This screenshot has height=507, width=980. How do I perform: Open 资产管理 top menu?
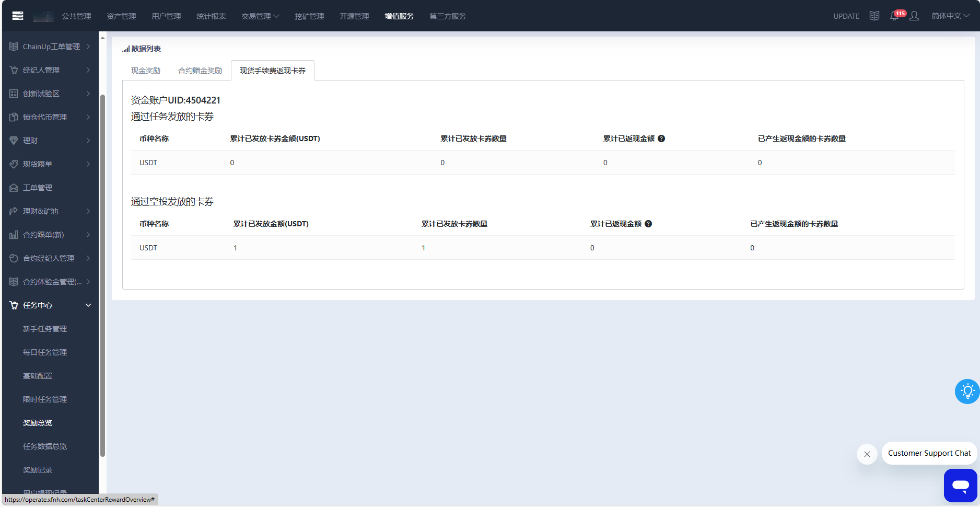pyautogui.click(x=121, y=16)
